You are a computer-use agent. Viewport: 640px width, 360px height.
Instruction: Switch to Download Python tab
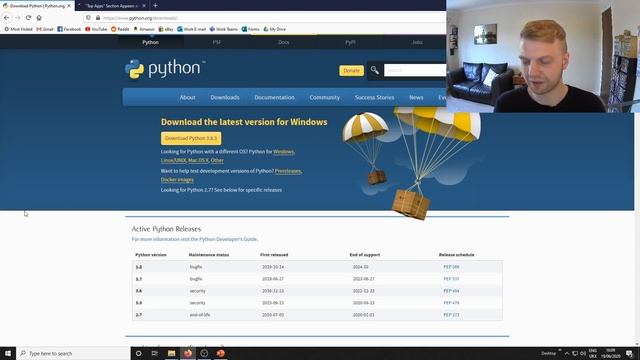37,6
